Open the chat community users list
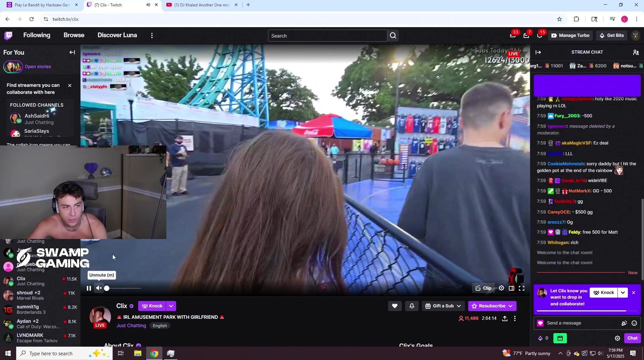Image resolution: width=644 pixels, height=360 pixels. click(x=636, y=52)
